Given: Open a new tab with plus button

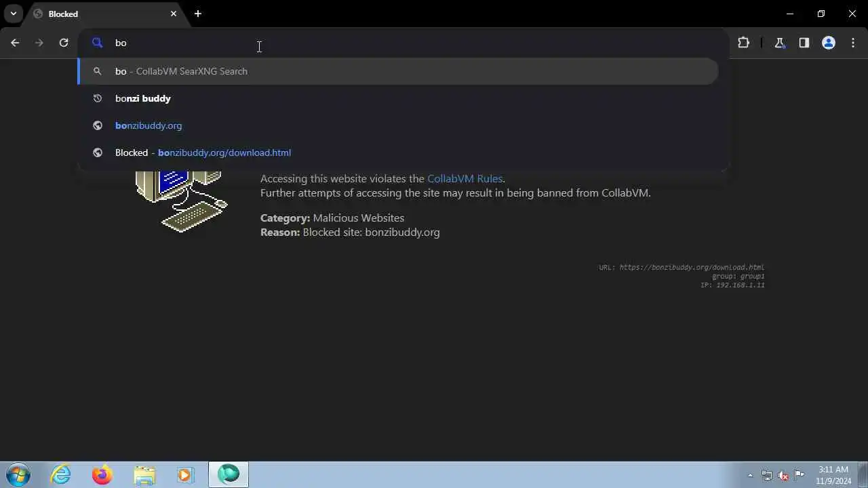Looking at the screenshot, I should tap(198, 14).
